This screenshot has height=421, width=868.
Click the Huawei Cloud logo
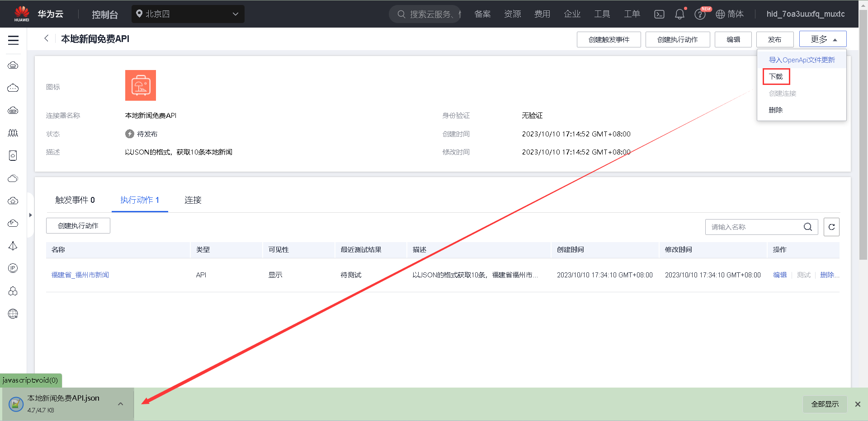(x=22, y=14)
